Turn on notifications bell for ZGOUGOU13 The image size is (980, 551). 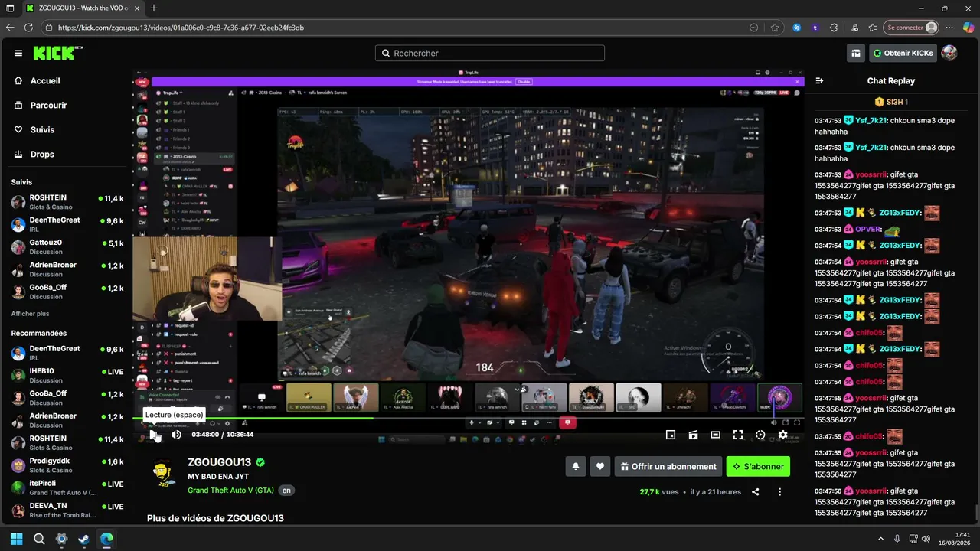576,466
